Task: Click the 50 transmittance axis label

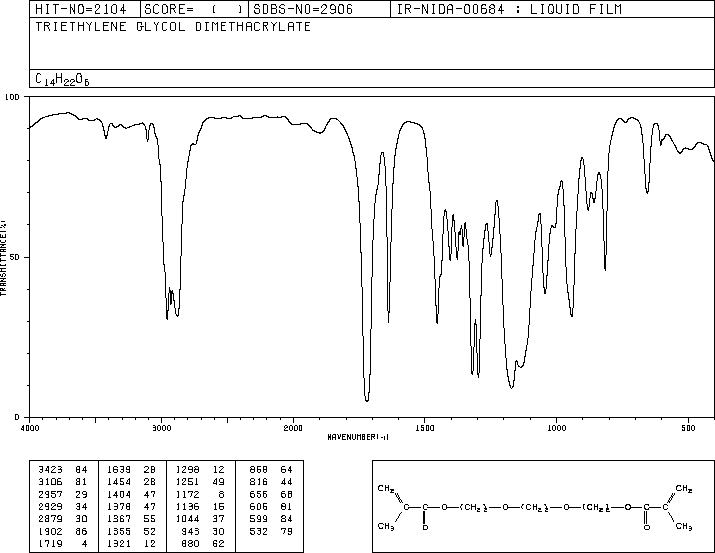Action: pyautogui.click(x=15, y=257)
